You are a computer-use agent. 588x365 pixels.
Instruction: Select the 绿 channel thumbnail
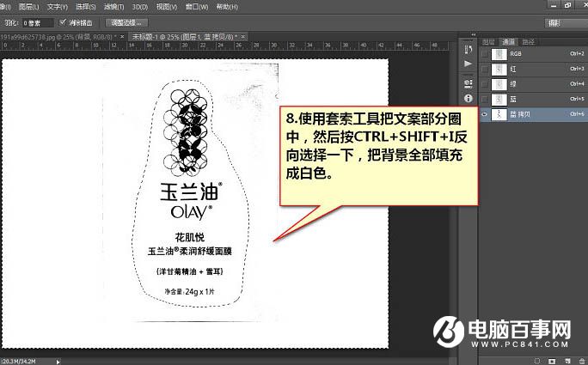point(499,84)
